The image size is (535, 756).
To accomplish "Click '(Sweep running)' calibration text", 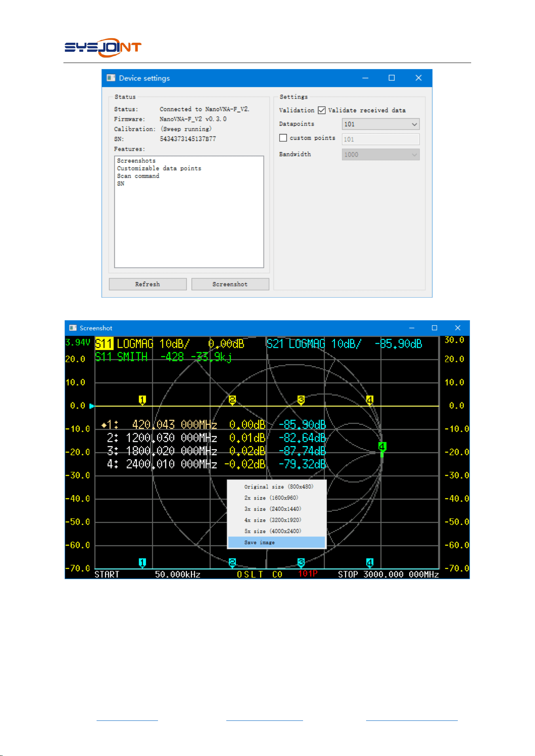I will coord(186,129).
